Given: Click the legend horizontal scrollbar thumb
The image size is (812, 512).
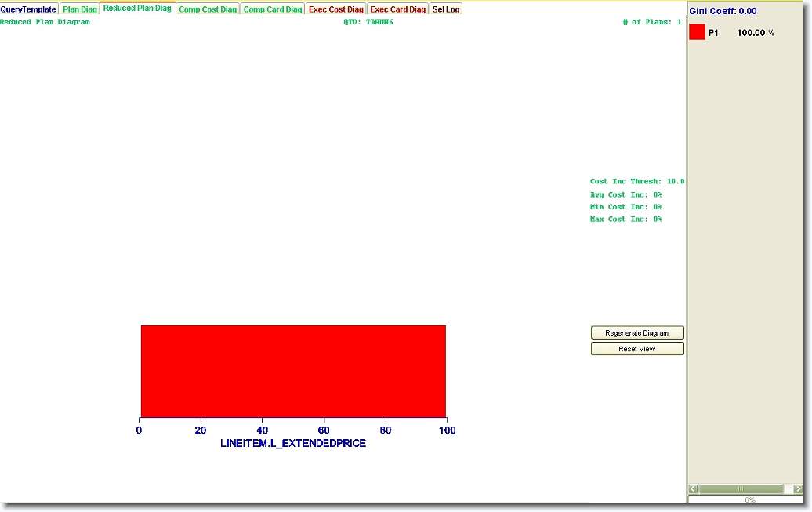Looking at the screenshot, I should 740,488.
